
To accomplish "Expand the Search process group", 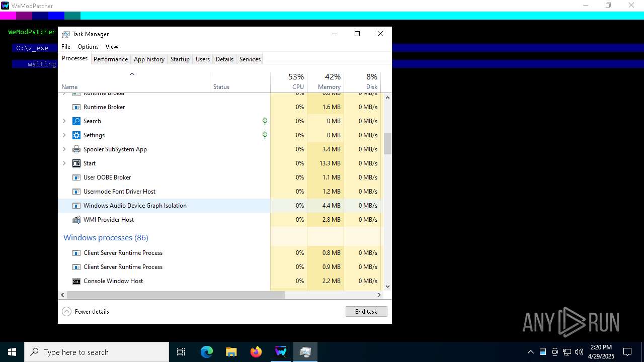I will coord(64,121).
